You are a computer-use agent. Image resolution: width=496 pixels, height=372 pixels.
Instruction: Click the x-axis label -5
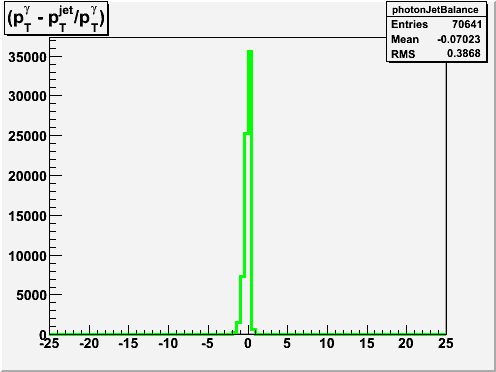click(208, 343)
